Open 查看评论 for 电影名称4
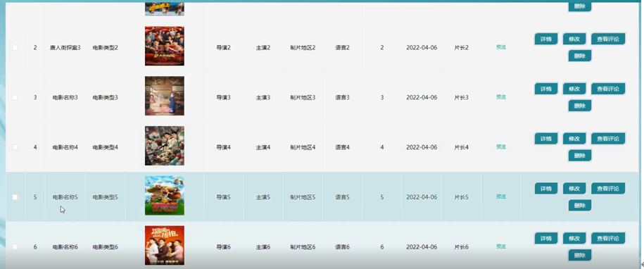The height and width of the screenshot is (269, 644). coord(608,139)
